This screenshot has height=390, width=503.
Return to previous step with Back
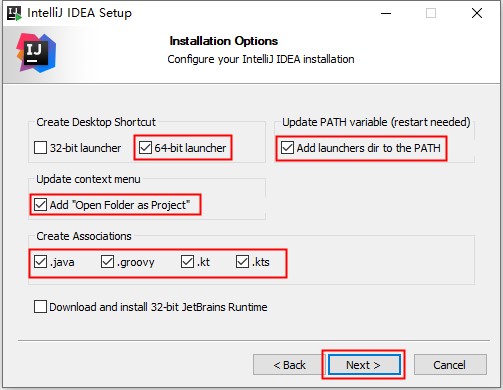coord(289,365)
